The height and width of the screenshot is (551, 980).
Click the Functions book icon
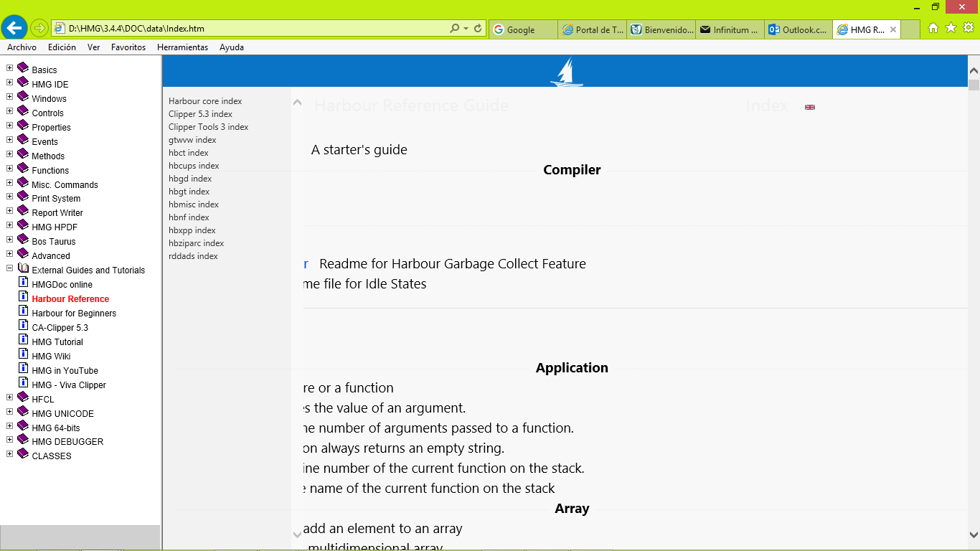[x=23, y=169]
